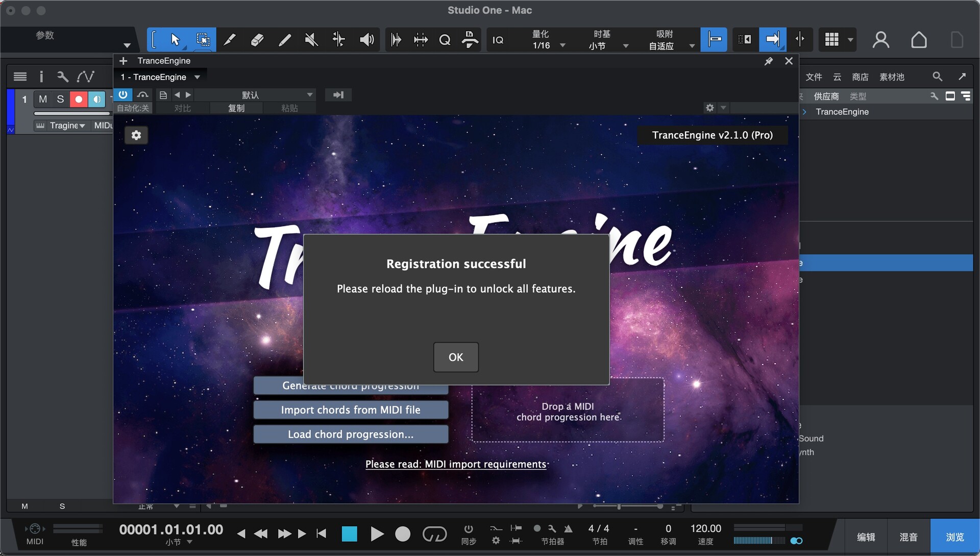Open the user account icon
Viewport: 980px width, 556px height.
(881, 40)
